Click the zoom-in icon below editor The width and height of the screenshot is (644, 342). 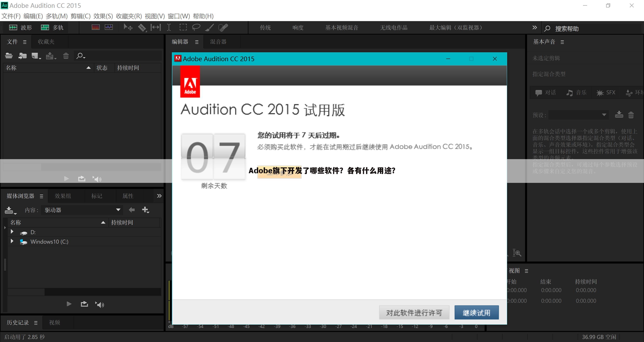pos(517,253)
